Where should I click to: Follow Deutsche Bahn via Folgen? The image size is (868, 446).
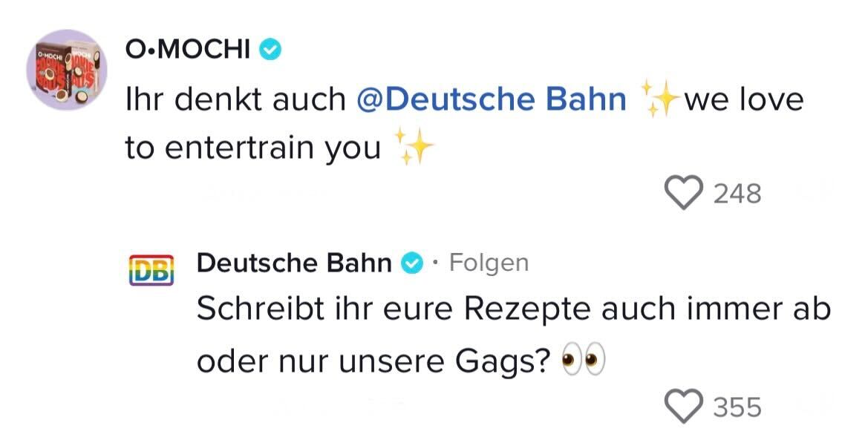tap(489, 263)
